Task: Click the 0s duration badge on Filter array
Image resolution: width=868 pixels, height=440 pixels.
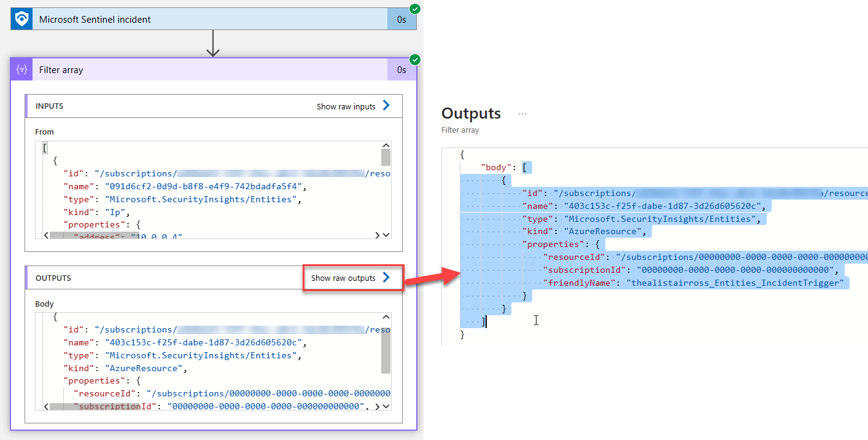Action: (x=402, y=69)
